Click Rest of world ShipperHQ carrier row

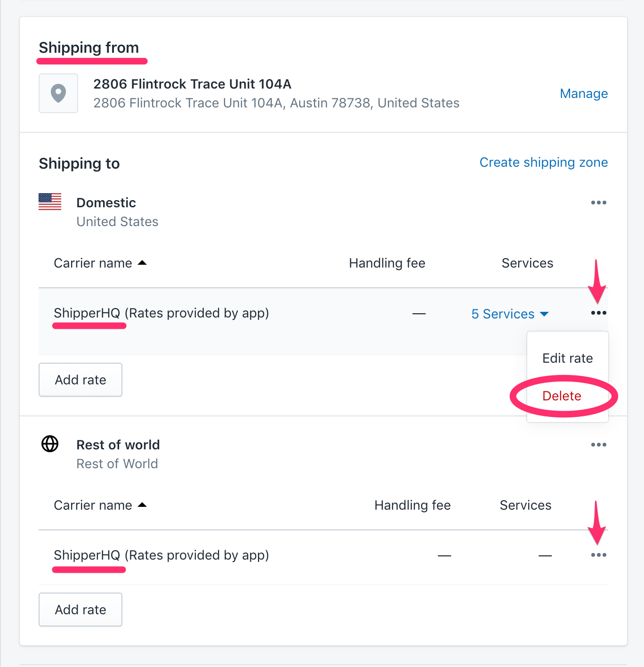[x=161, y=555]
